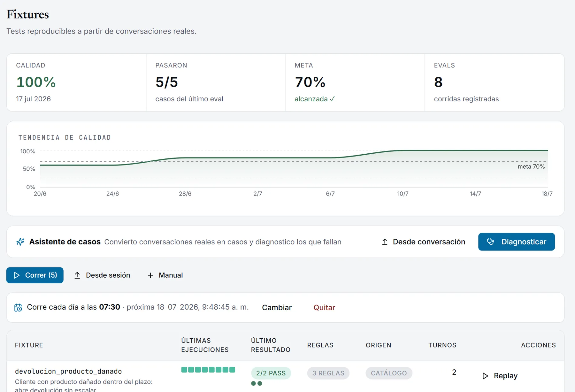
Task: Click the META 70% stat value
Action: (310, 82)
